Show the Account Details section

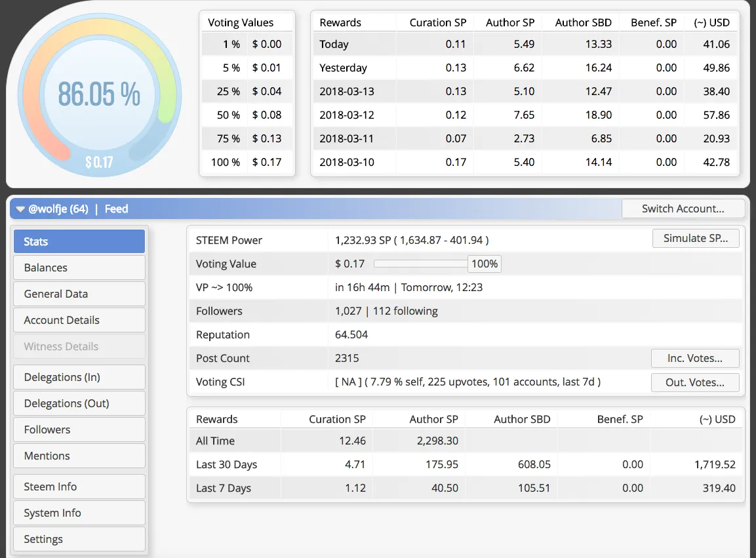[x=79, y=320]
